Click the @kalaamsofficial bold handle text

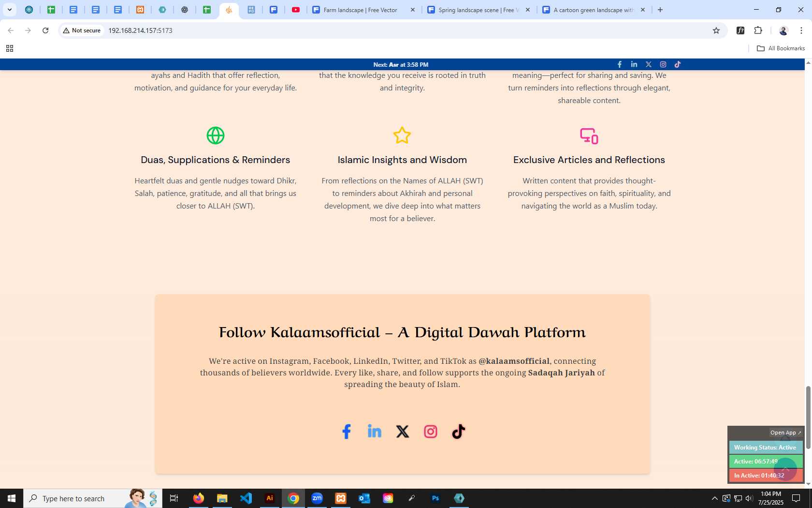[514, 361]
